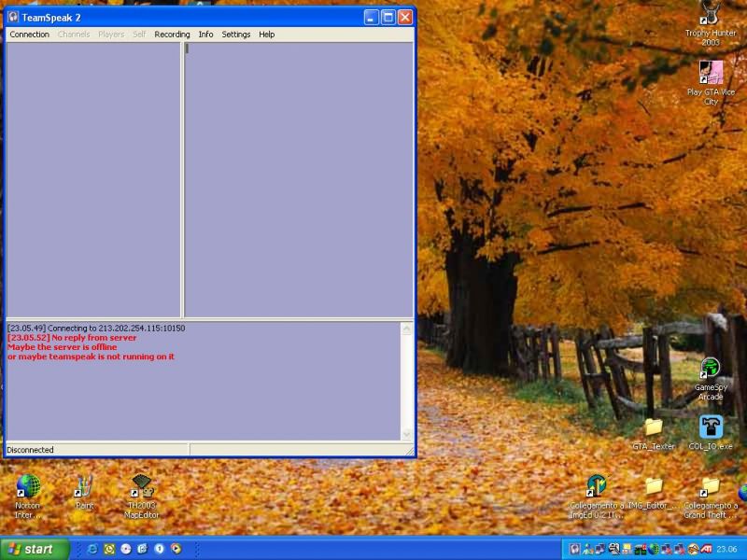
Task: Click the log panel scrollbar down arrow
Action: [406, 434]
